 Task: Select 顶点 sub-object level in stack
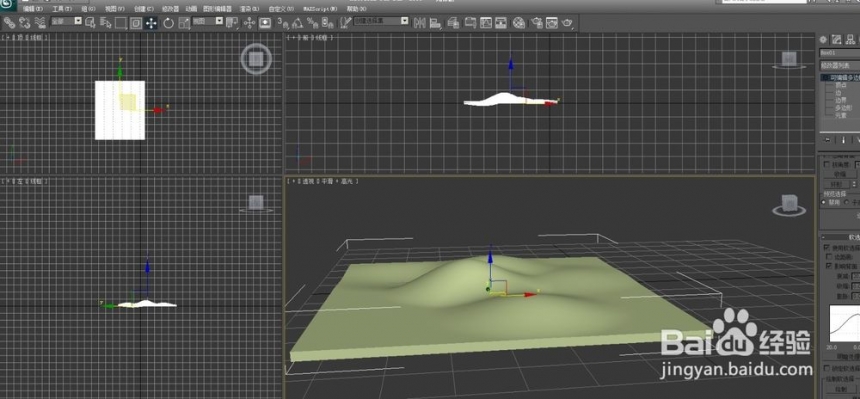coord(840,85)
